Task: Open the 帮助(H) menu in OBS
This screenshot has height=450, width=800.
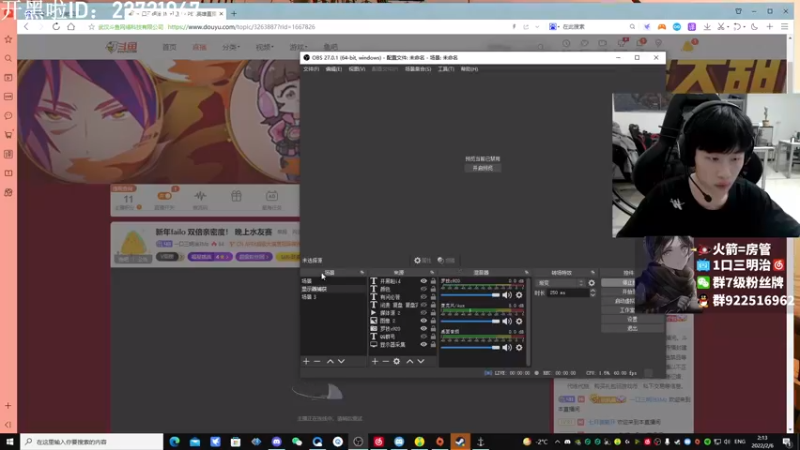Action: tap(469, 69)
